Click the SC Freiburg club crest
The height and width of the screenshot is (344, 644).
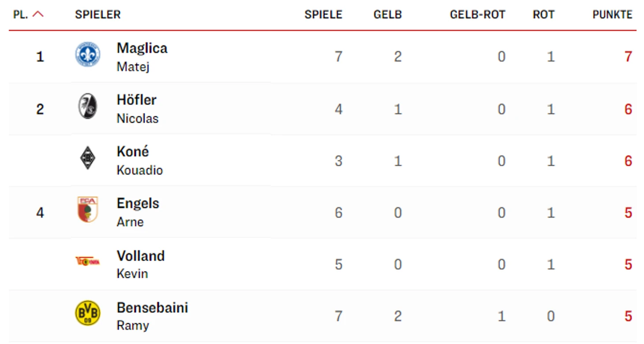tap(87, 106)
